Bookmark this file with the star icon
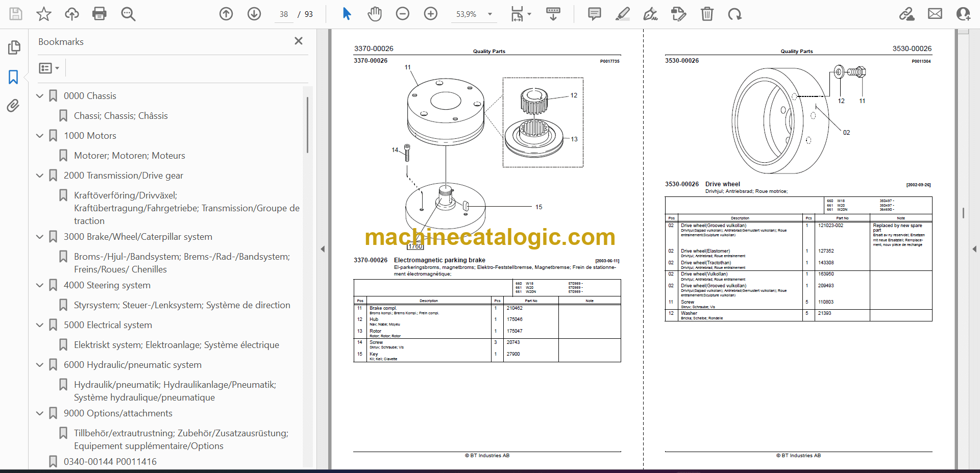This screenshot has height=473, width=980. coord(44,14)
